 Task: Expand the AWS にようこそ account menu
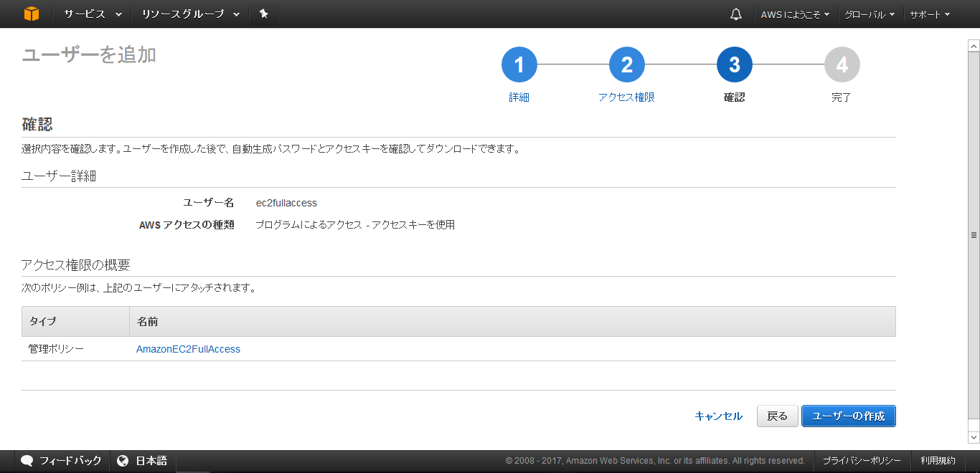click(795, 14)
